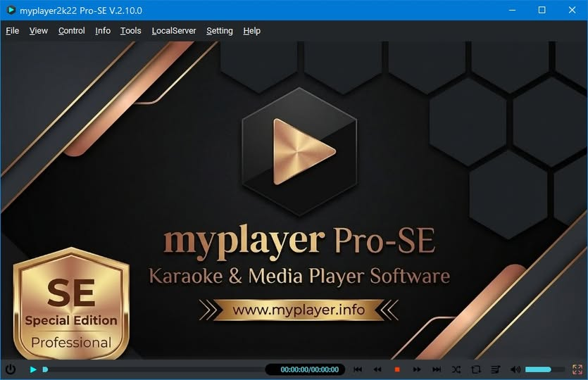Screen dimensions: 588x380
Task: Skip to the next track
Action: click(437, 369)
